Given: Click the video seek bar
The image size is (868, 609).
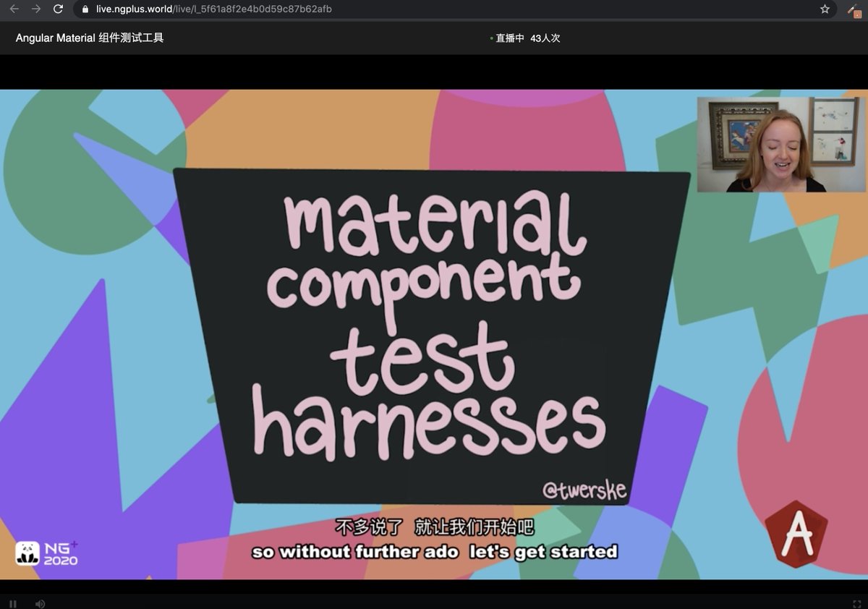Looking at the screenshot, I should tap(434, 589).
